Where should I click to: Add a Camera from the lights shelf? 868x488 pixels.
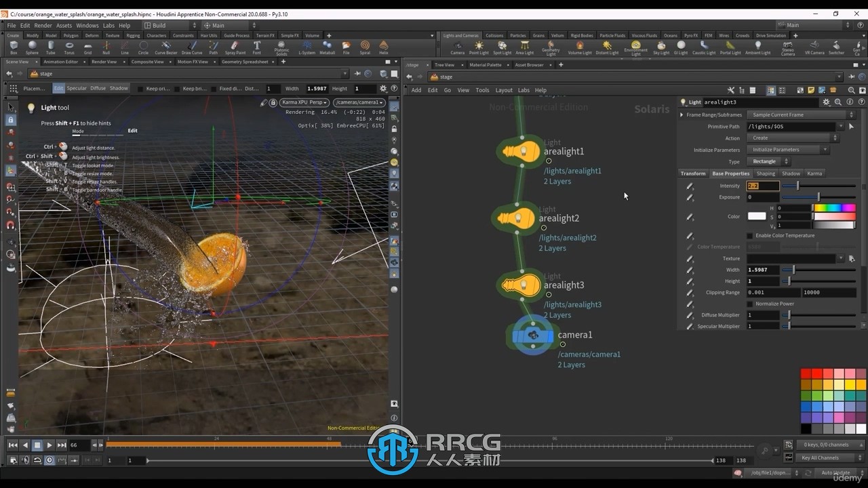click(x=458, y=47)
